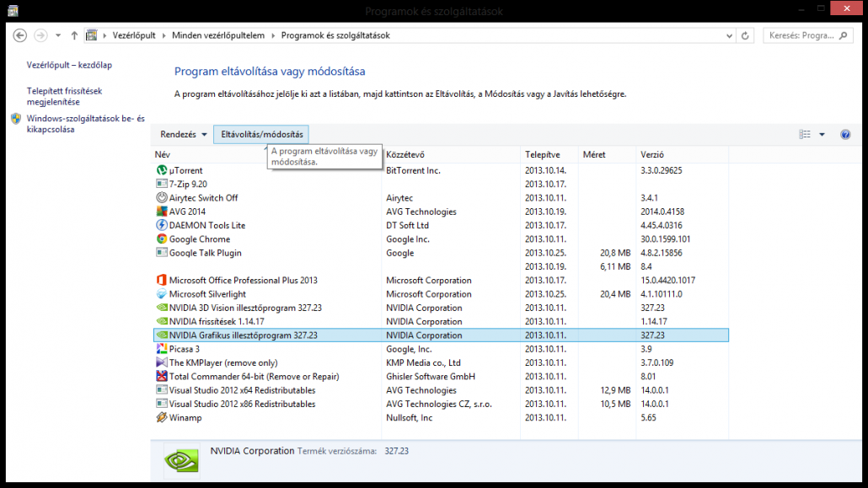Click the Microsoft Office Professional Plus icon
868x488 pixels.
coord(162,281)
